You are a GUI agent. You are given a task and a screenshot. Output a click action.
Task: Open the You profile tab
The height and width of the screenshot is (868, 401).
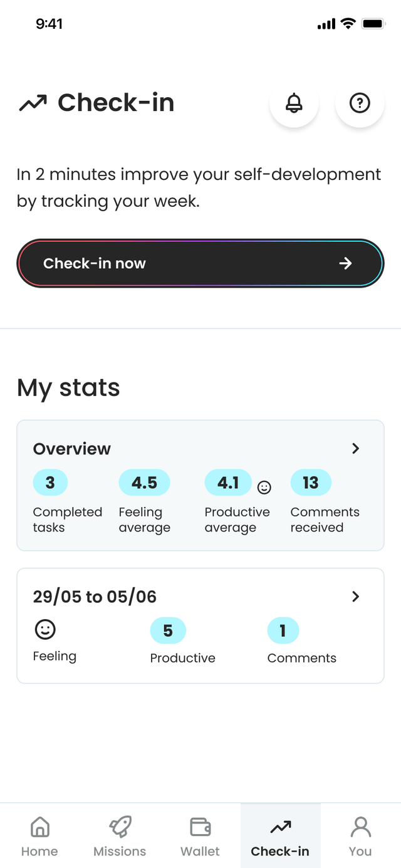[360, 835]
